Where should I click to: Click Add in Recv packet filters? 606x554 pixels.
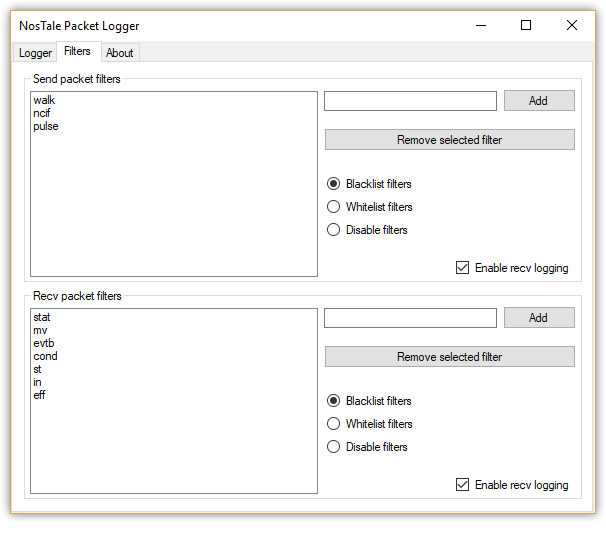click(539, 318)
